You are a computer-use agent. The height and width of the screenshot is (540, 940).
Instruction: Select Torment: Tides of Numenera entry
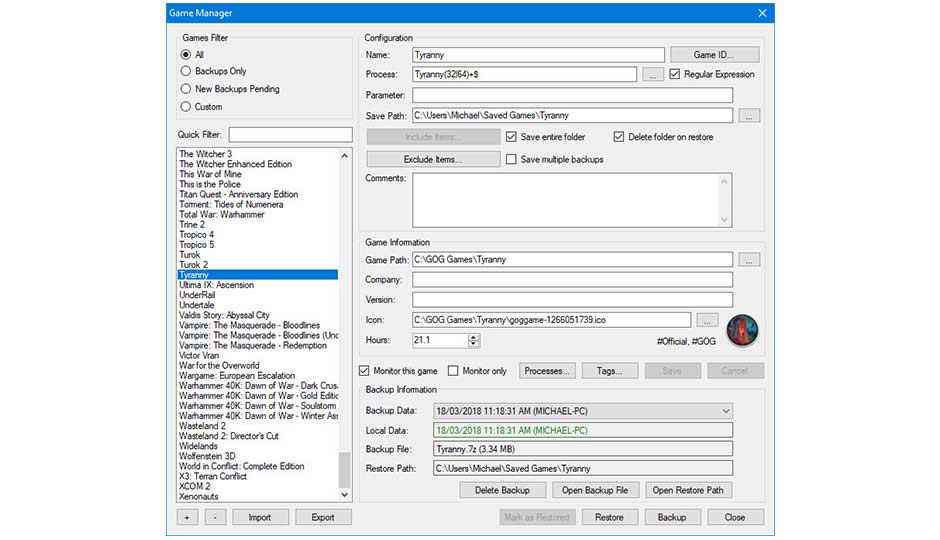(231, 204)
